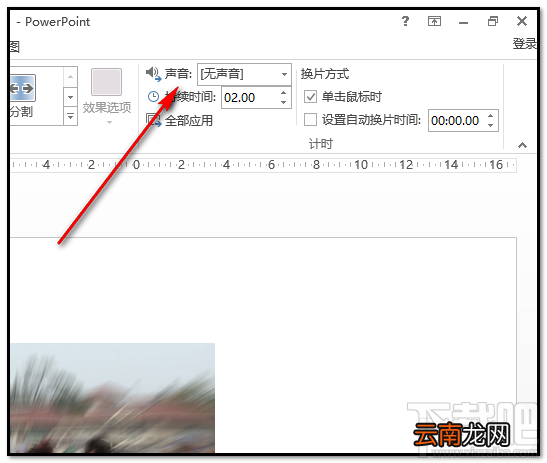
Task: Enable the auto advance time (设置自动换片时间) checkbox
Action: tap(310, 120)
